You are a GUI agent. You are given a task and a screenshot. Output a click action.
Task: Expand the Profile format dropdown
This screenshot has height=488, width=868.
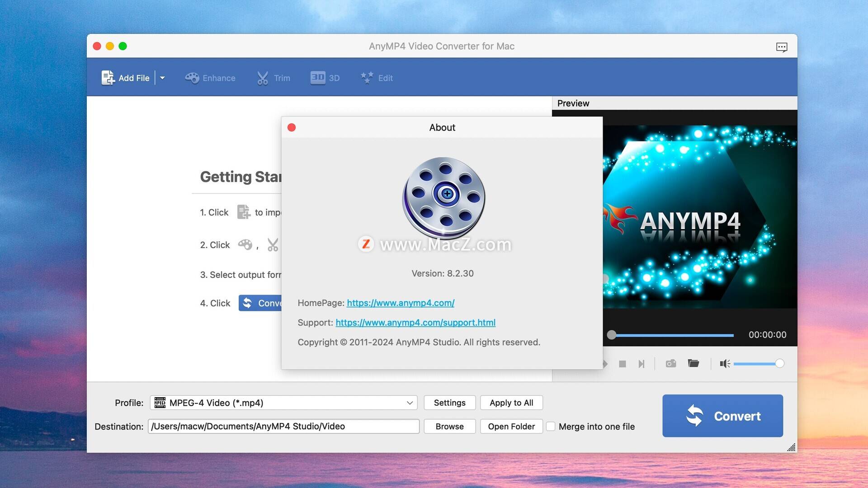point(409,402)
